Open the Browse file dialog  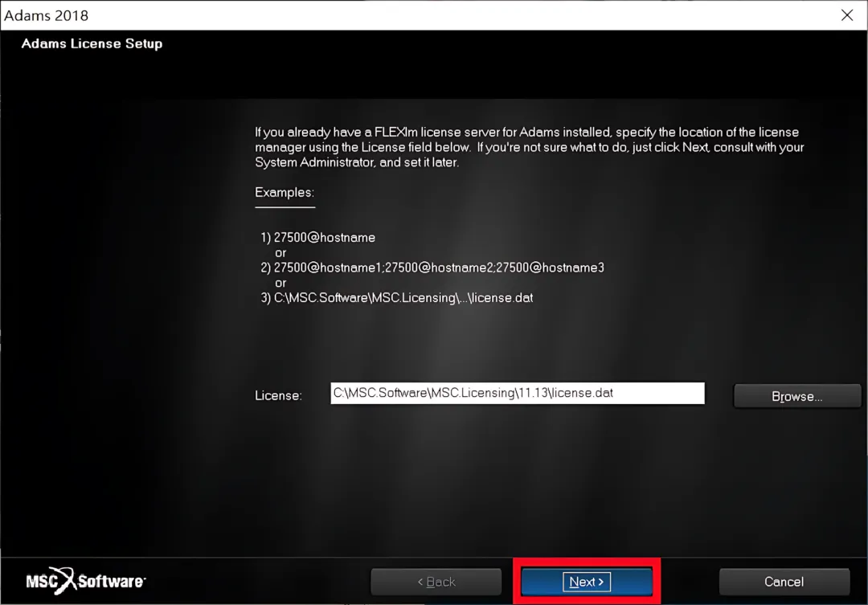pos(796,396)
